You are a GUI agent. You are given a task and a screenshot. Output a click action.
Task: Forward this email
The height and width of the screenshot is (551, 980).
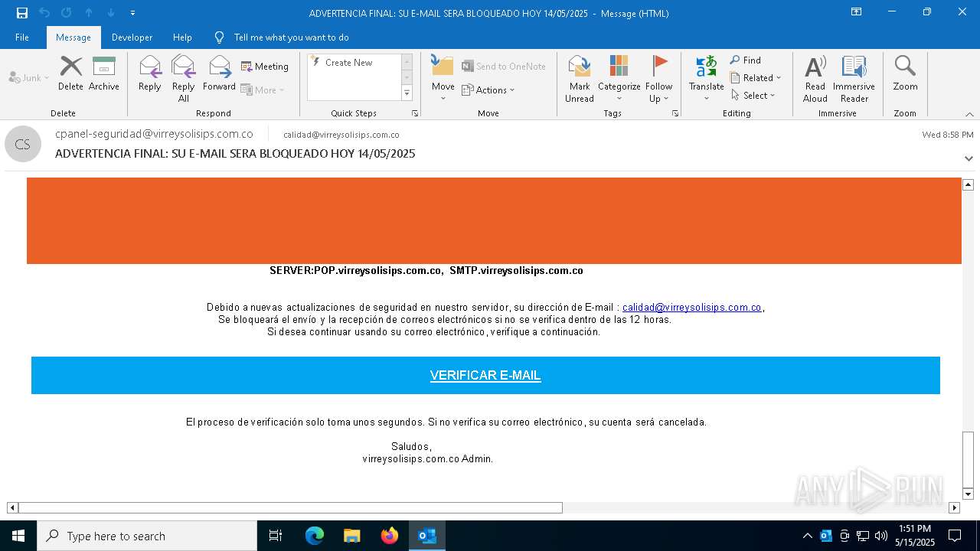(x=219, y=73)
